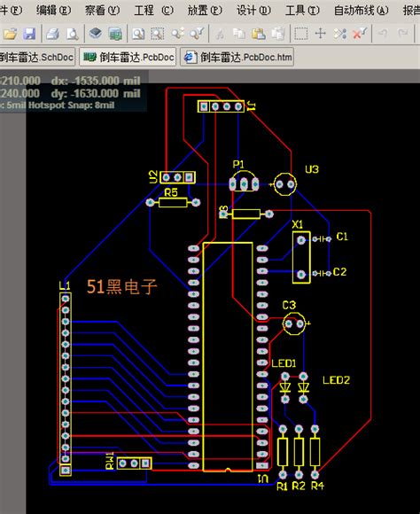Click the deselect all icon
This screenshot has width=420, height=514.
point(340,34)
